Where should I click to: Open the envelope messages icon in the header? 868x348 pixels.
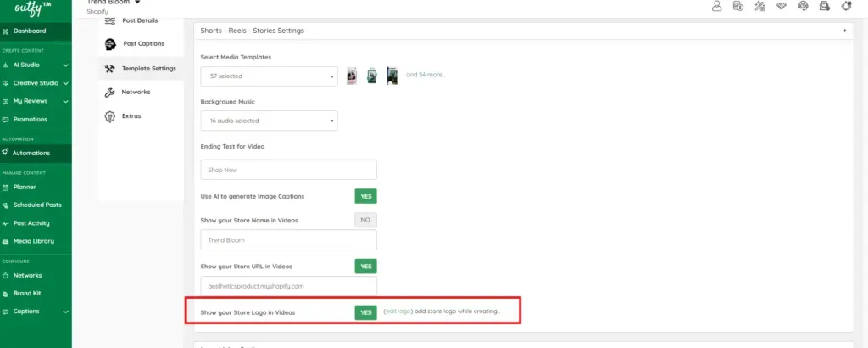[825, 6]
